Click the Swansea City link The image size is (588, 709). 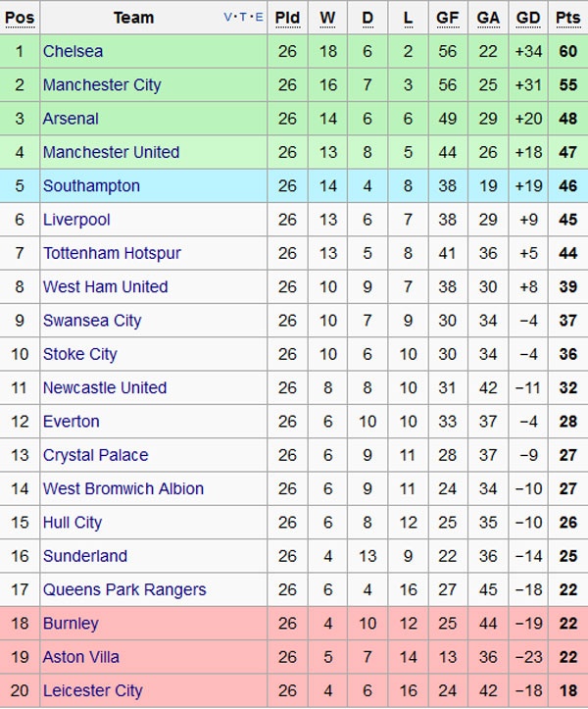click(x=92, y=321)
